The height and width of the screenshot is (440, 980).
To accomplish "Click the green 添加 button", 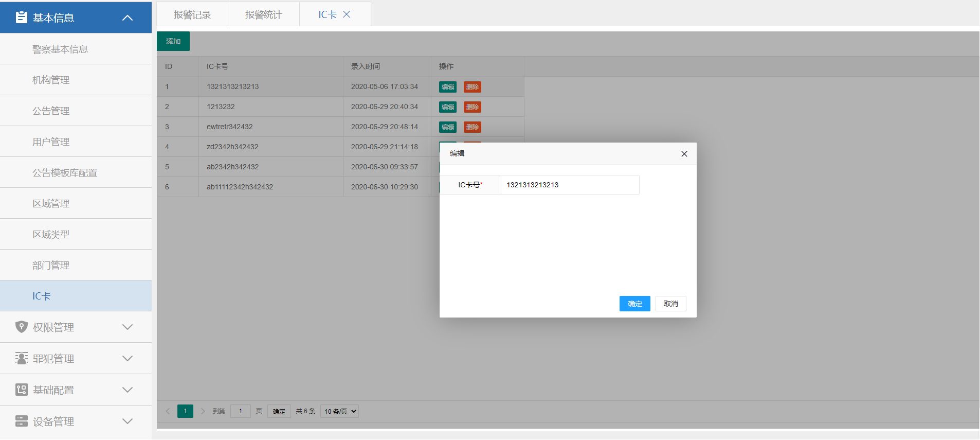I will tap(173, 41).
